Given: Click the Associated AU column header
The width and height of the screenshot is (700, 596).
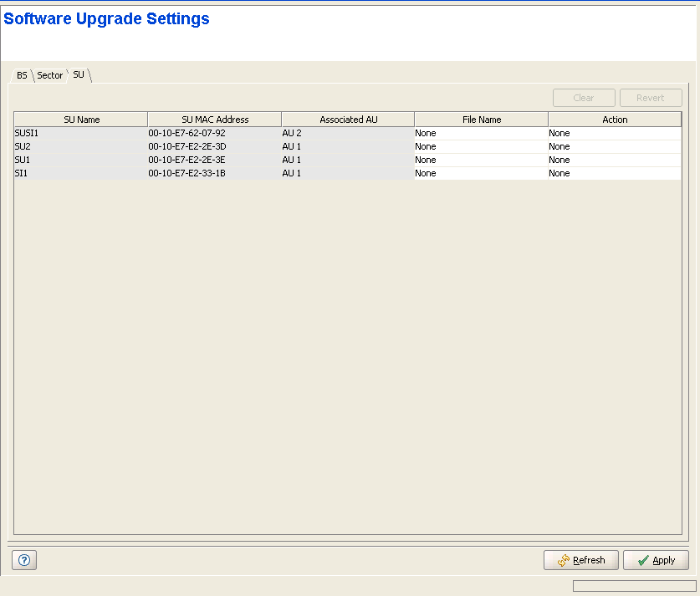Looking at the screenshot, I should [x=348, y=120].
